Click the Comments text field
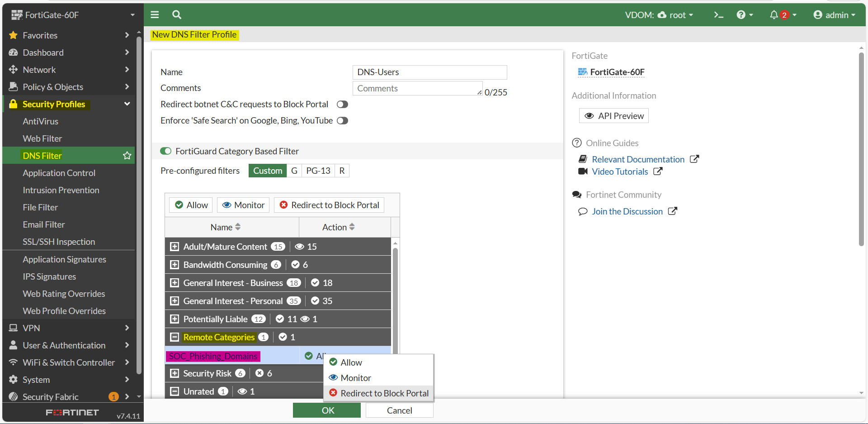The height and width of the screenshot is (424, 868). [418, 88]
